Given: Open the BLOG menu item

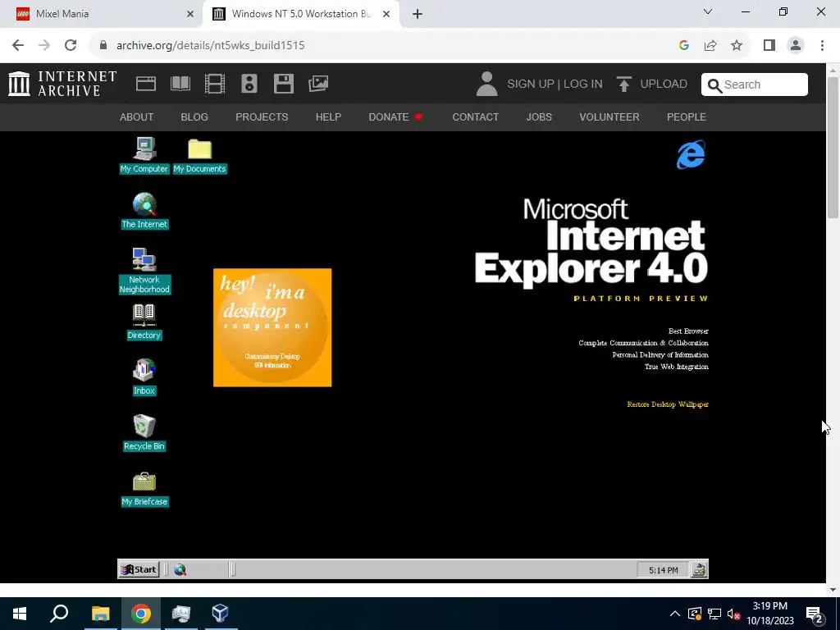Looking at the screenshot, I should [194, 116].
